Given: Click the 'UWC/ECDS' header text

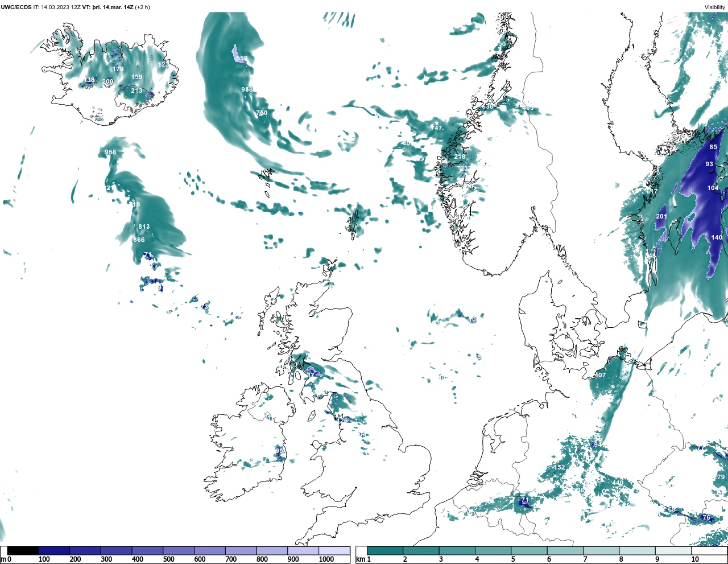Looking at the screenshot, I should (x=16, y=7).
